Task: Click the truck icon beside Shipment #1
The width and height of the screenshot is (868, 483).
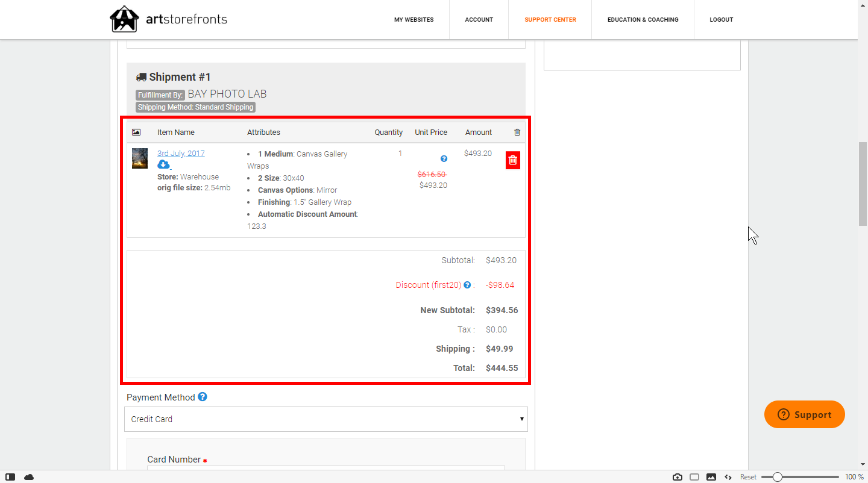Action: click(x=141, y=77)
